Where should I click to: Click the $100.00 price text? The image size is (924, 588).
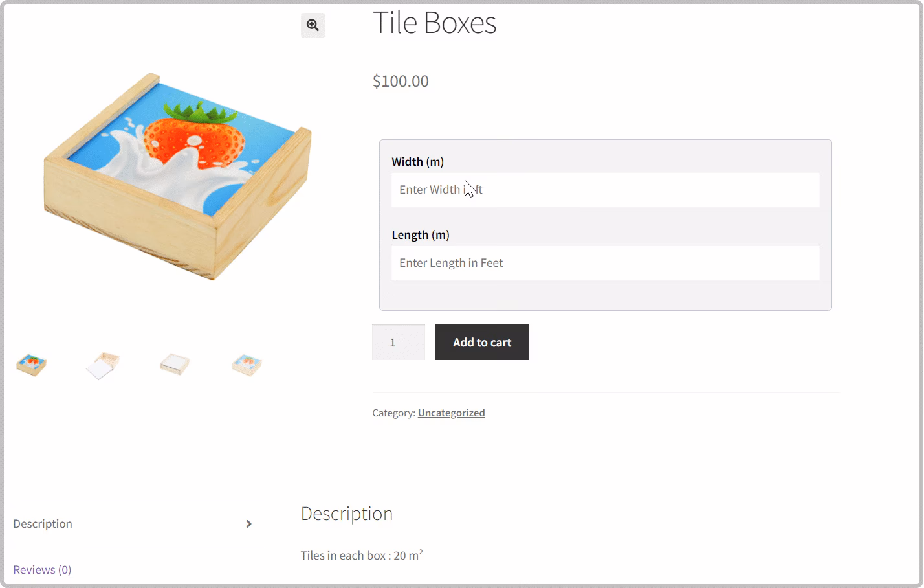tap(401, 82)
